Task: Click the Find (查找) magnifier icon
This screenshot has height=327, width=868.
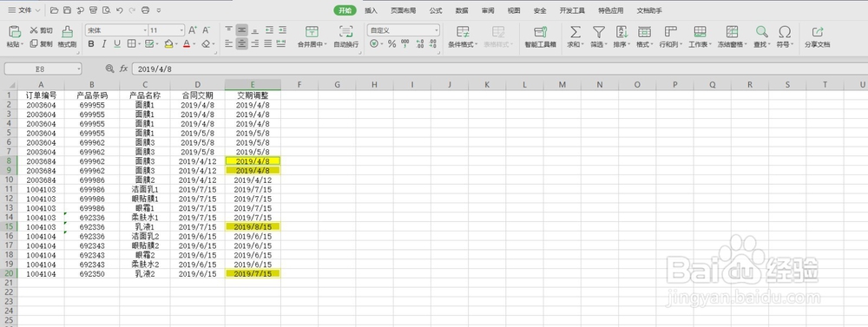Action: 762,31
